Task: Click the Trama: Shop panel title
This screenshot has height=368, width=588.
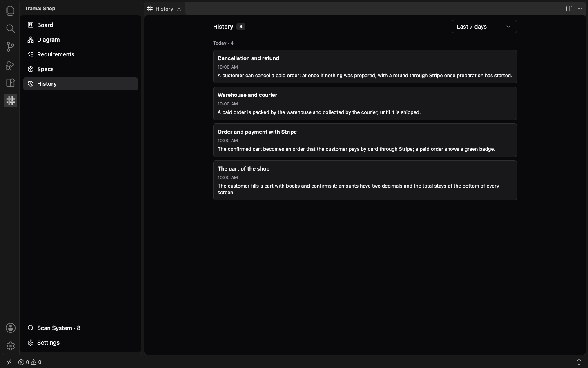Action: [x=40, y=9]
